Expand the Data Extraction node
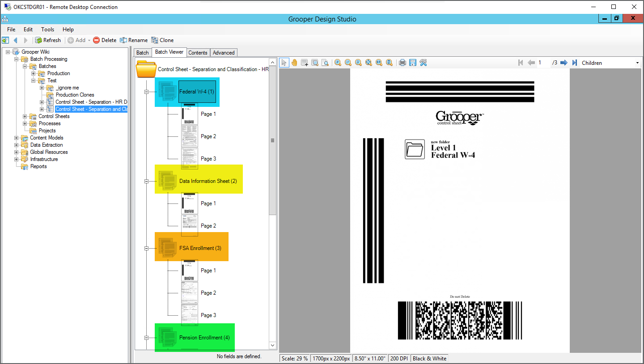644x364 pixels. [x=17, y=145]
